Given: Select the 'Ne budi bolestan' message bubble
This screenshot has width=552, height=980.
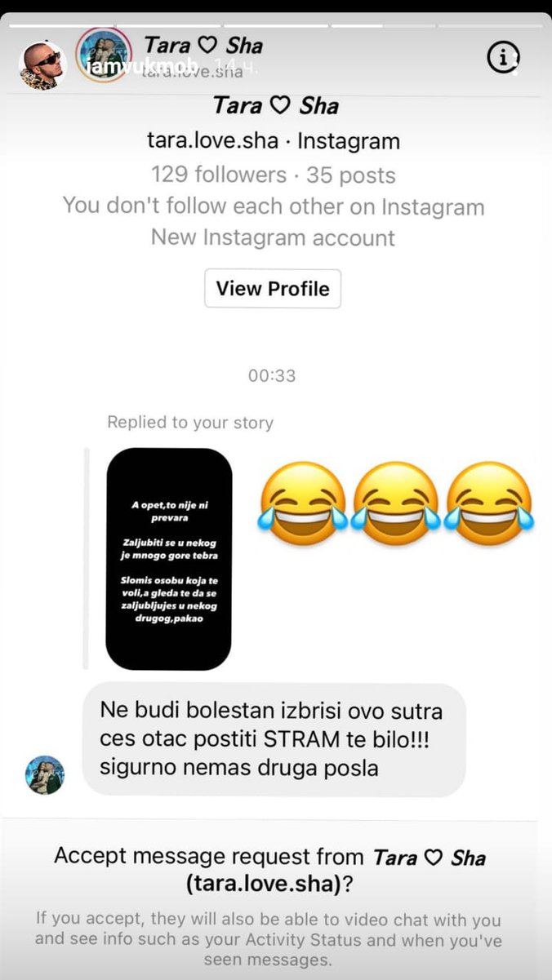Looking at the screenshot, I should click(274, 739).
